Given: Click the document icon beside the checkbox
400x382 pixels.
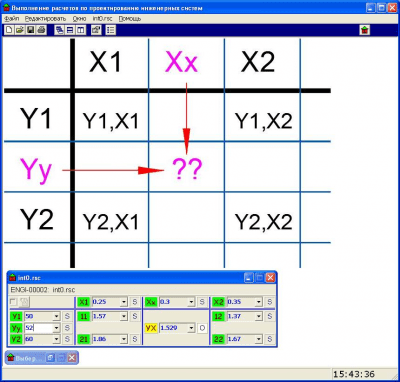Looking at the screenshot, I should 25,302.
